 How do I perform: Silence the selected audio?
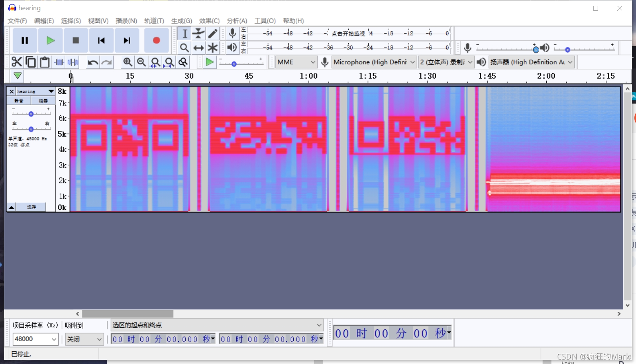point(73,62)
